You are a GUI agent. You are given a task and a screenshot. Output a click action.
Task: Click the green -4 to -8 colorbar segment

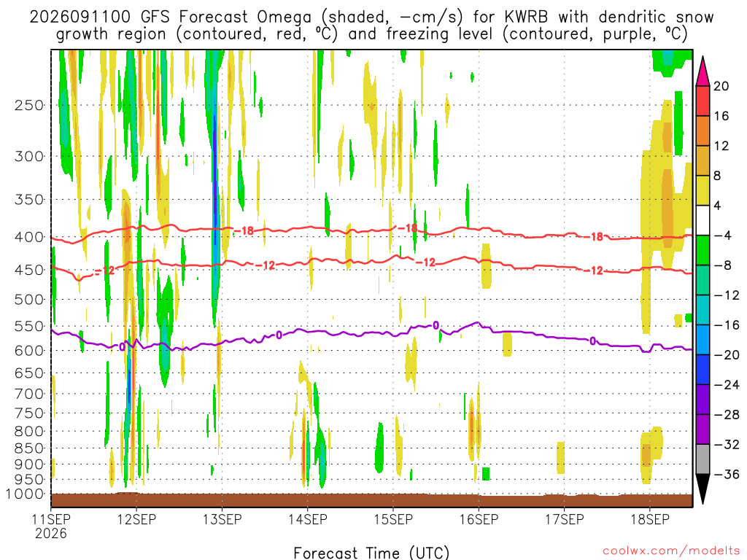(x=703, y=250)
